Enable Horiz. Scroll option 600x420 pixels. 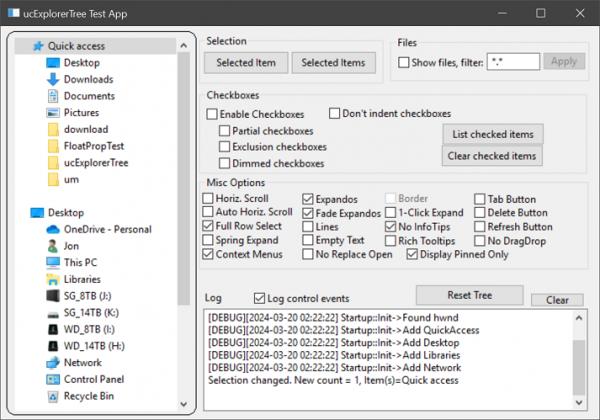pyautogui.click(x=208, y=199)
